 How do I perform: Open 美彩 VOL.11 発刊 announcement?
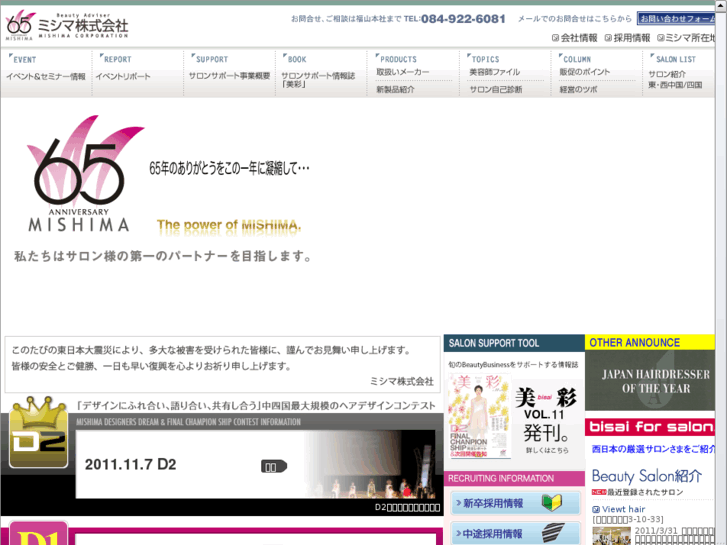tap(546, 413)
